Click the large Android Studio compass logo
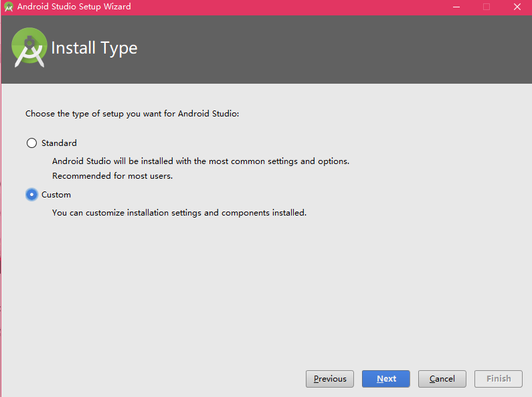This screenshot has height=397, width=532. [29, 48]
